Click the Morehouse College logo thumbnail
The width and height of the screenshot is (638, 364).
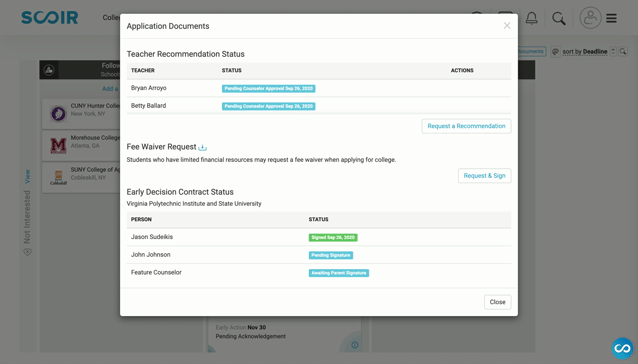[58, 146]
